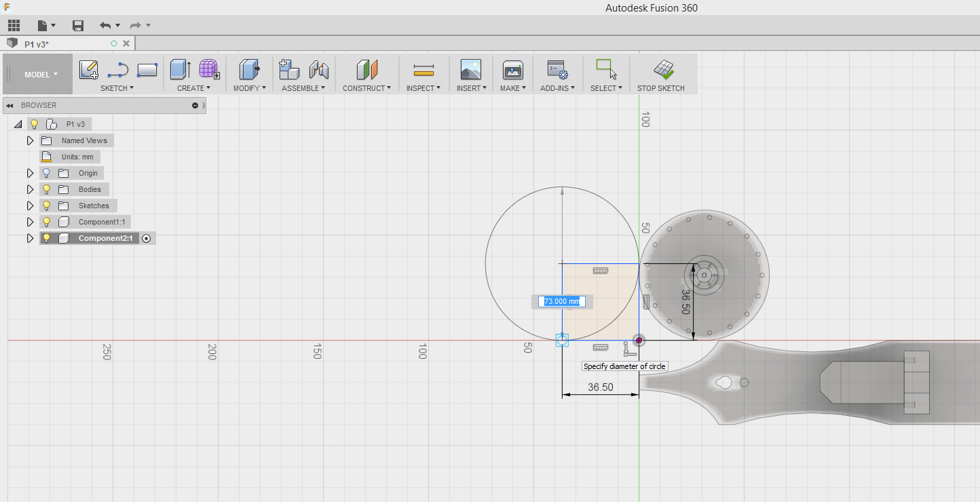Open the CONSTRUCT menu

click(x=366, y=88)
